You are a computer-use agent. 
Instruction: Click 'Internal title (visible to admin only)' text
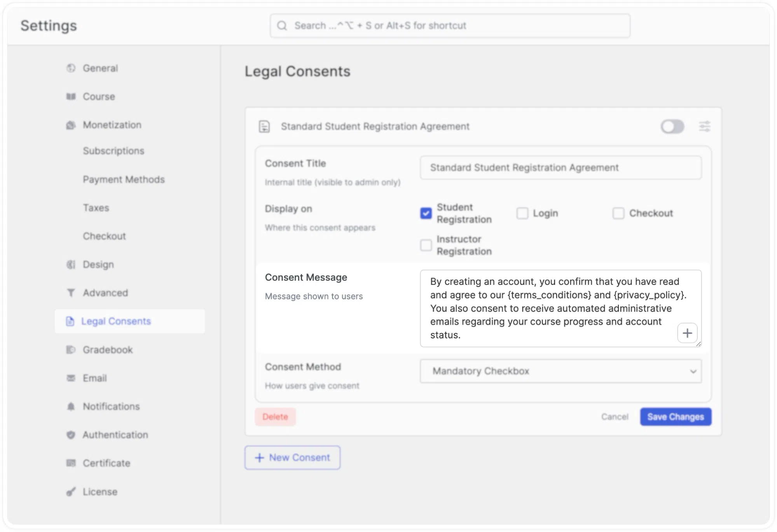click(333, 182)
